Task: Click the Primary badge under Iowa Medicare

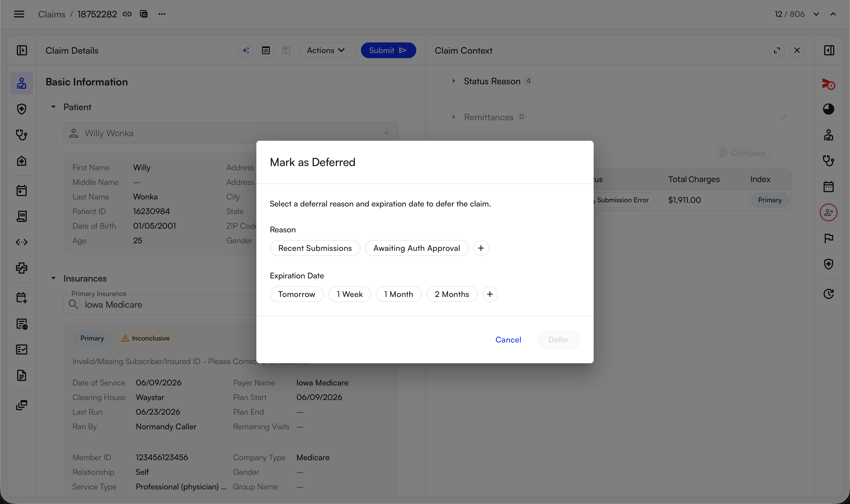Action: [x=92, y=338]
